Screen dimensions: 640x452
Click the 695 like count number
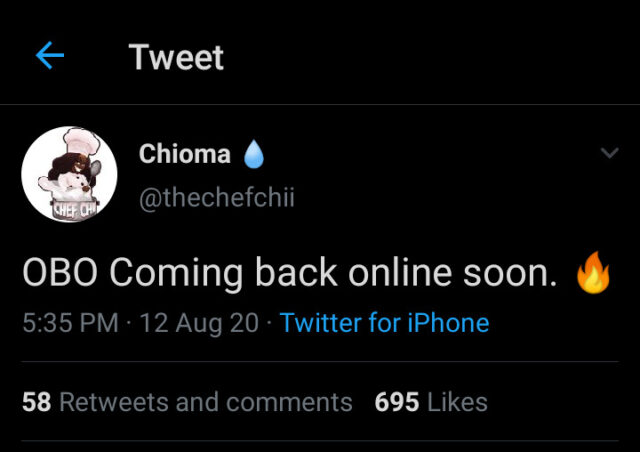[396, 402]
